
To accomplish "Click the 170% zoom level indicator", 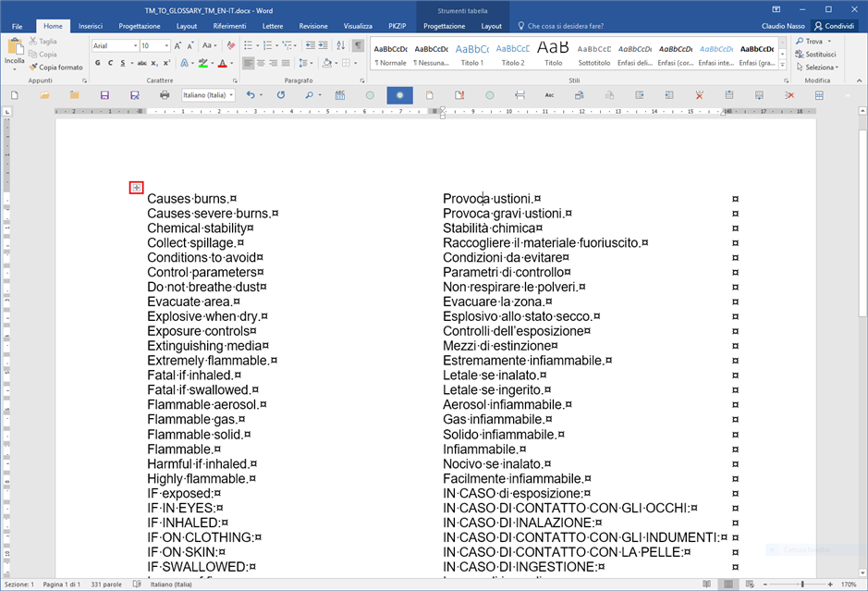I will pos(849,585).
